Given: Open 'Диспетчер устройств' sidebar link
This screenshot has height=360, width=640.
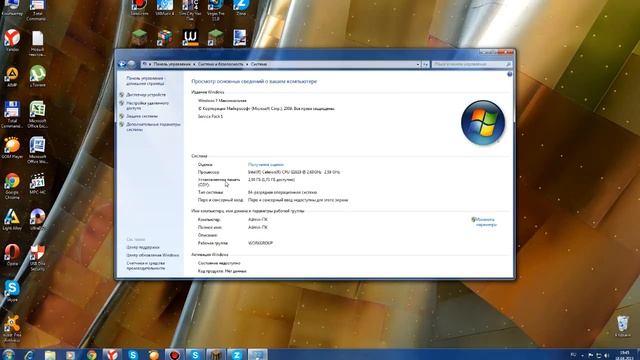Looking at the screenshot, I should pyautogui.click(x=146, y=95).
